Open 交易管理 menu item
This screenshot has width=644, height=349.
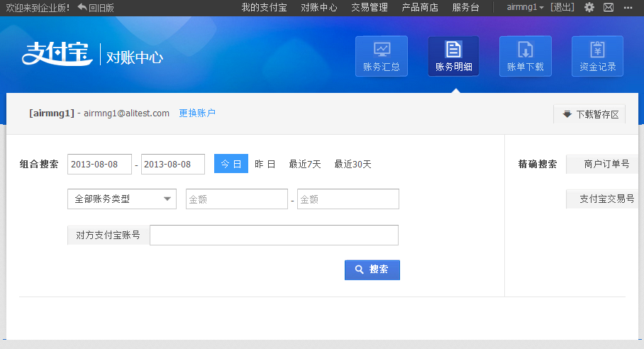coord(370,7)
